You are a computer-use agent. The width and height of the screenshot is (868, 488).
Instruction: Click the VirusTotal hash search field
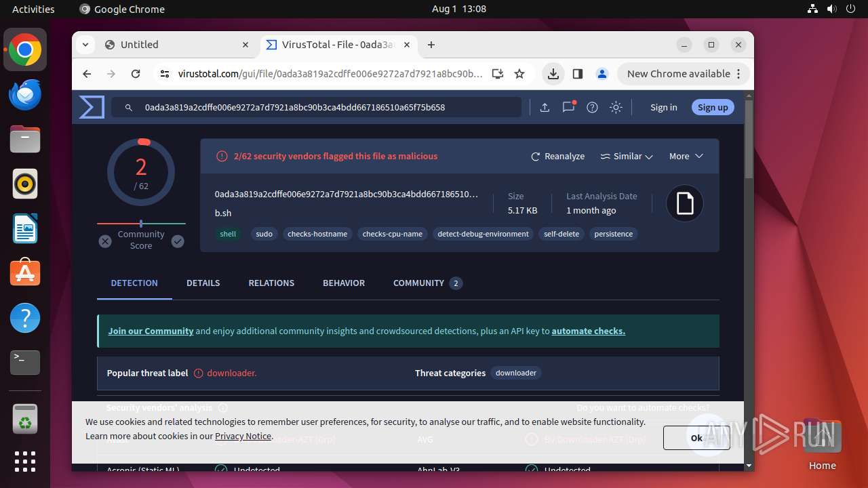click(317, 107)
